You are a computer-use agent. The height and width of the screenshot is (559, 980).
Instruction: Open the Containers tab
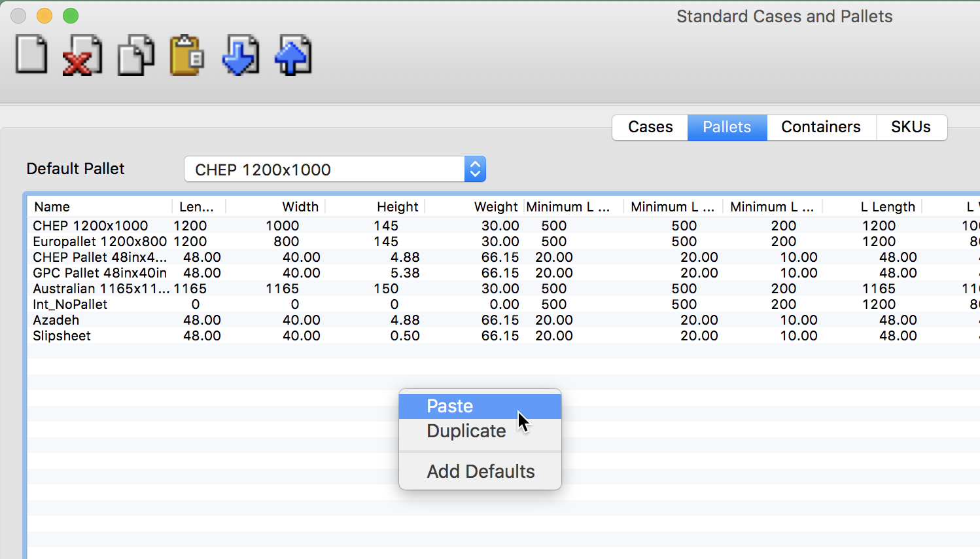(x=821, y=127)
